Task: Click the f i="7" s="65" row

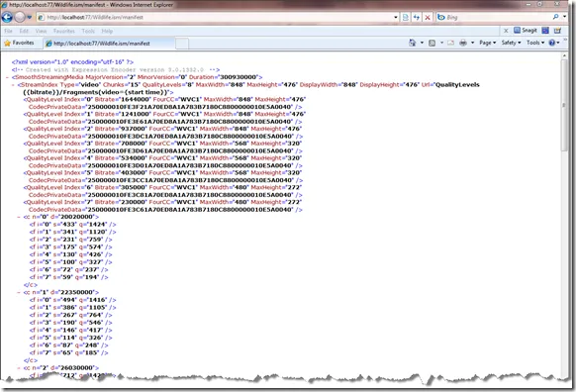Action: [x=69, y=352]
